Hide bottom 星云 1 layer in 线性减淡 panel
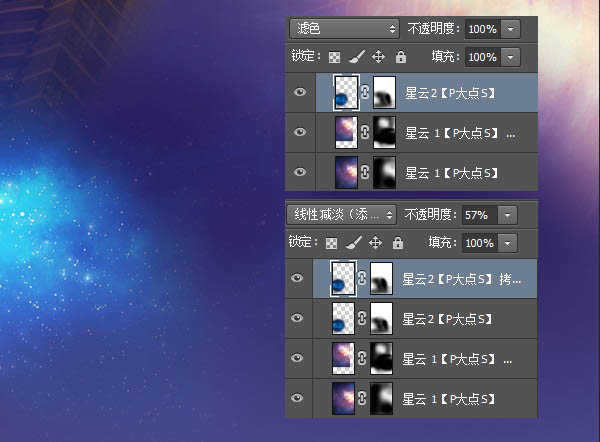 click(297, 398)
